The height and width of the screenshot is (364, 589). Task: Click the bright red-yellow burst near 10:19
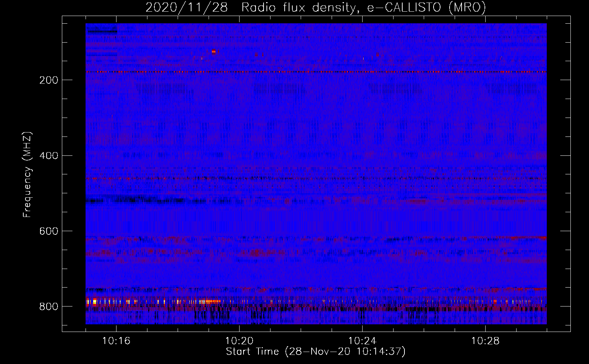[213, 52]
